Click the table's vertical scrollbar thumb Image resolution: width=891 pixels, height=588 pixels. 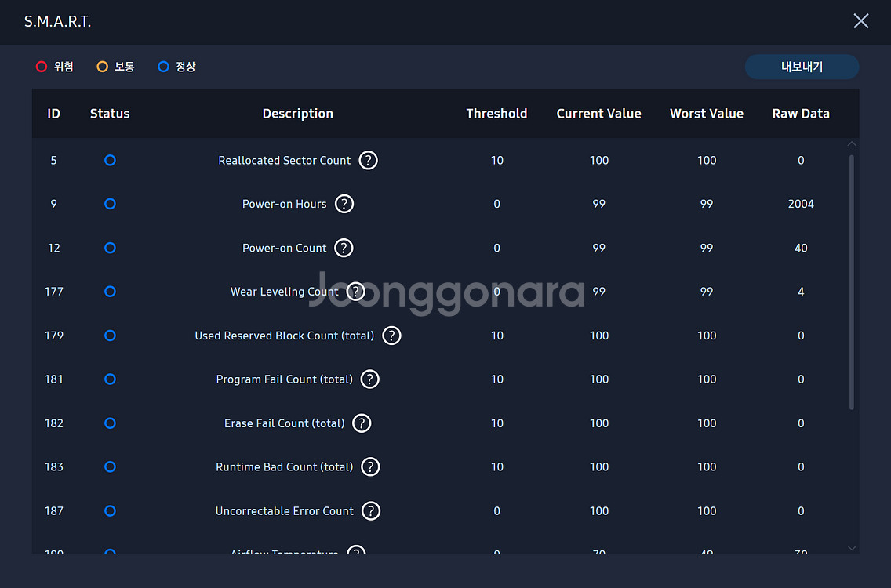pyautogui.click(x=852, y=282)
